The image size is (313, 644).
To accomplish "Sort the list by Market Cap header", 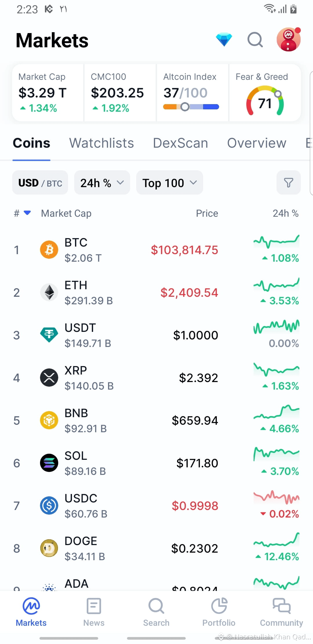I will point(66,213).
